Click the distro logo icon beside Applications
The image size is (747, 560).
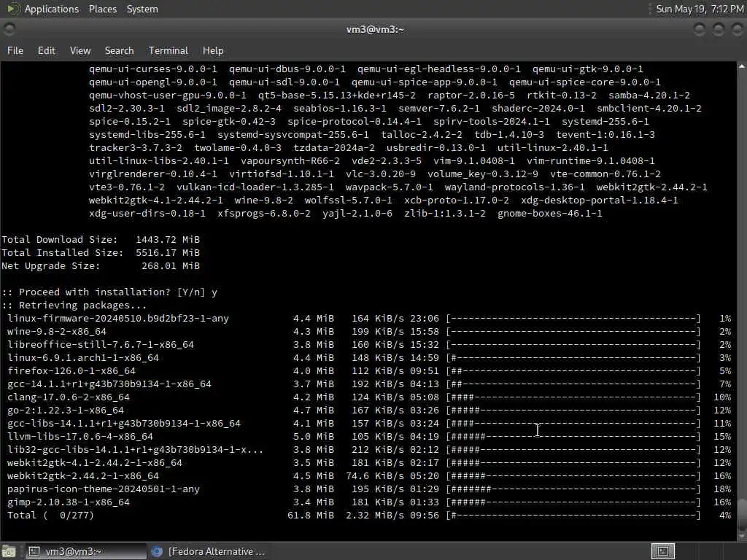(x=13, y=9)
